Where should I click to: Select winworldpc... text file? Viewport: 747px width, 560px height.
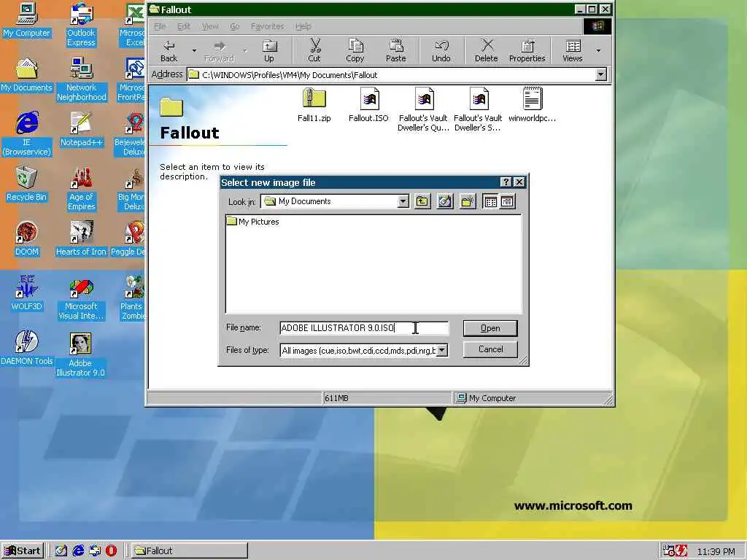(532, 105)
